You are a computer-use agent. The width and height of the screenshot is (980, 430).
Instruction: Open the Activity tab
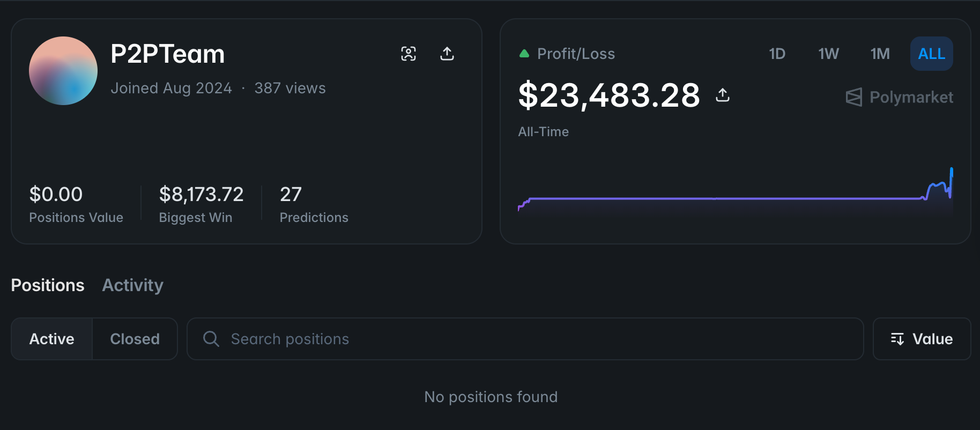coord(132,285)
